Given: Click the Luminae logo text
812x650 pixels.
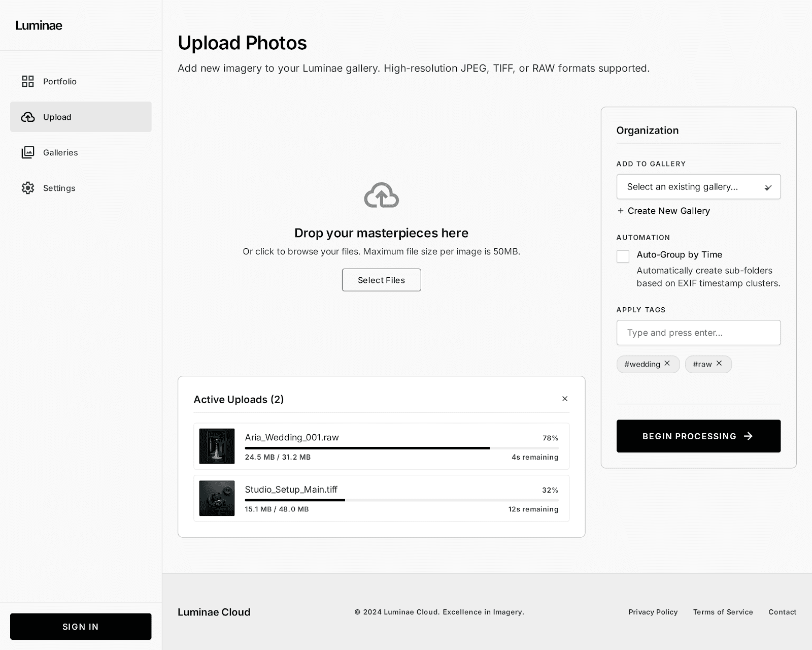Looking at the screenshot, I should (39, 25).
